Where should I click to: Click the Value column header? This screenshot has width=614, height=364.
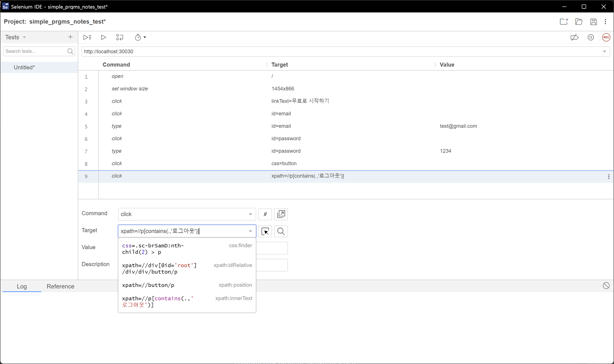coord(447,65)
